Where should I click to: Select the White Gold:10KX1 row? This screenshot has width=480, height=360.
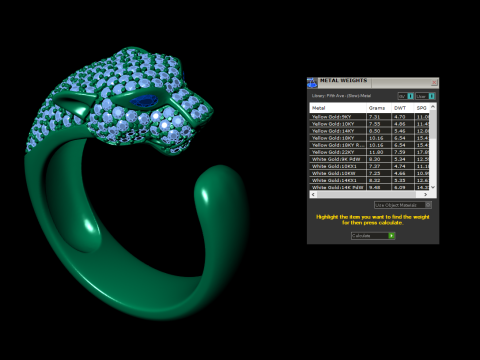pos(369,166)
